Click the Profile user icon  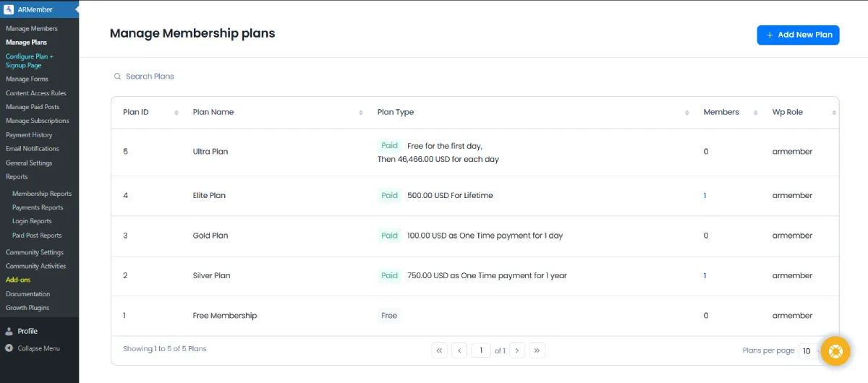tap(9, 332)
